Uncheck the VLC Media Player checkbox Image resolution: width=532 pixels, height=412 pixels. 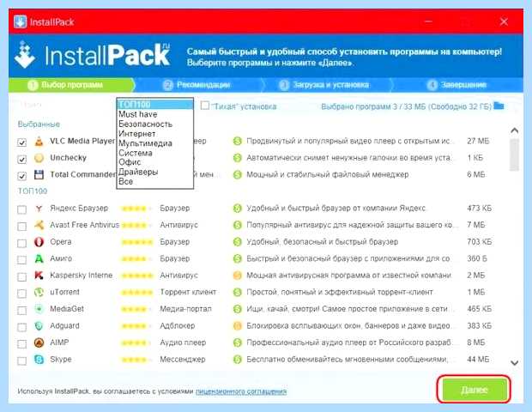pos(21,142)
